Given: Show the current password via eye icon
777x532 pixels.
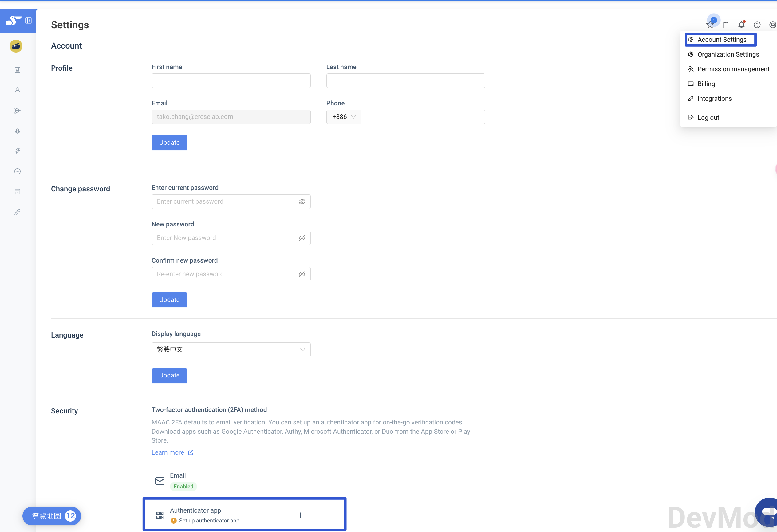Looking at the screenshot, I should click(x=302, y=201).
